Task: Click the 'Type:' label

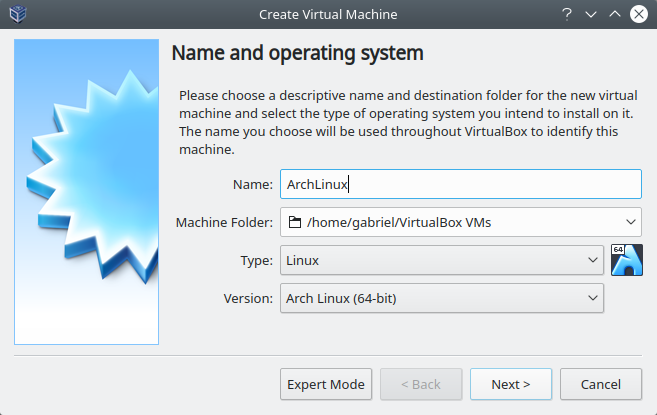Action: point(256,260)
